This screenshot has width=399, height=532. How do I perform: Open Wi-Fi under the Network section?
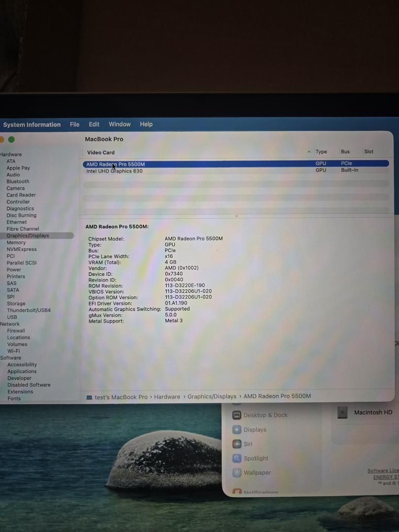coord(14,351)
